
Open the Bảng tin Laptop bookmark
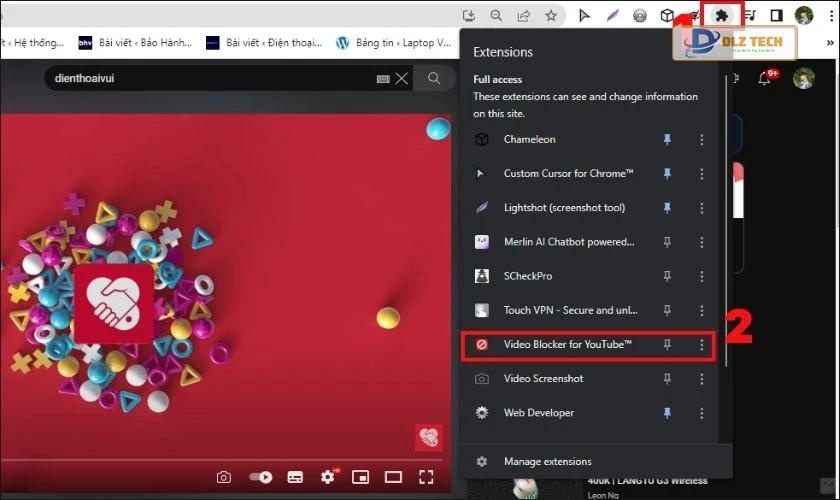[393, 43]
